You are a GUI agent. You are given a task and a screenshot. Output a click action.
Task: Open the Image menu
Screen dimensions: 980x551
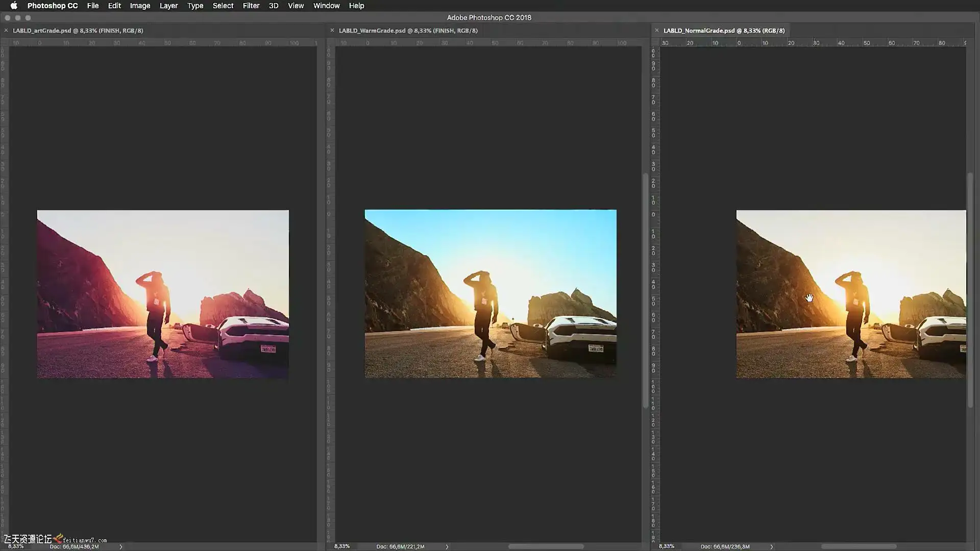(x=140, y=6)
